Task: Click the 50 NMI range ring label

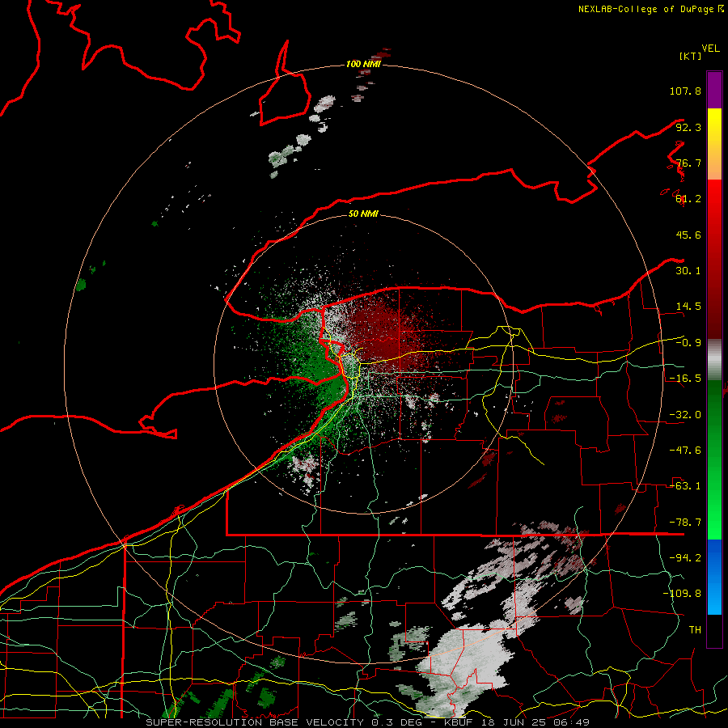Action: point(363,214)
